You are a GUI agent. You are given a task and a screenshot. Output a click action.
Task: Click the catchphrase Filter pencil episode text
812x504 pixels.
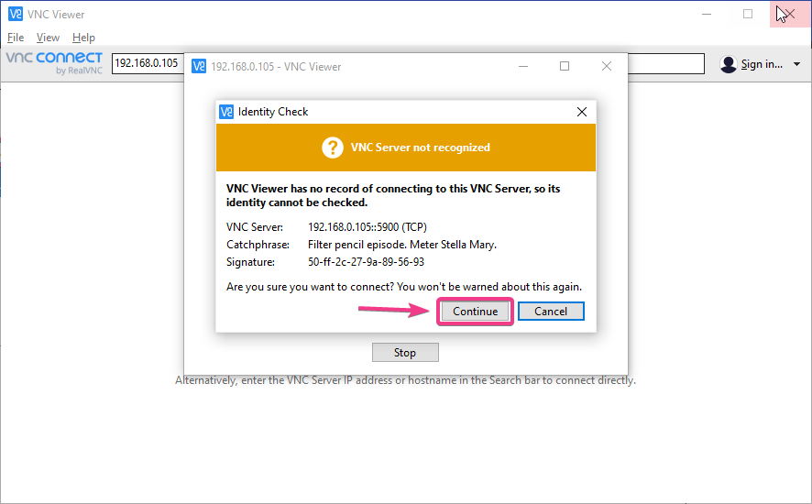click(x=402, y=245)
